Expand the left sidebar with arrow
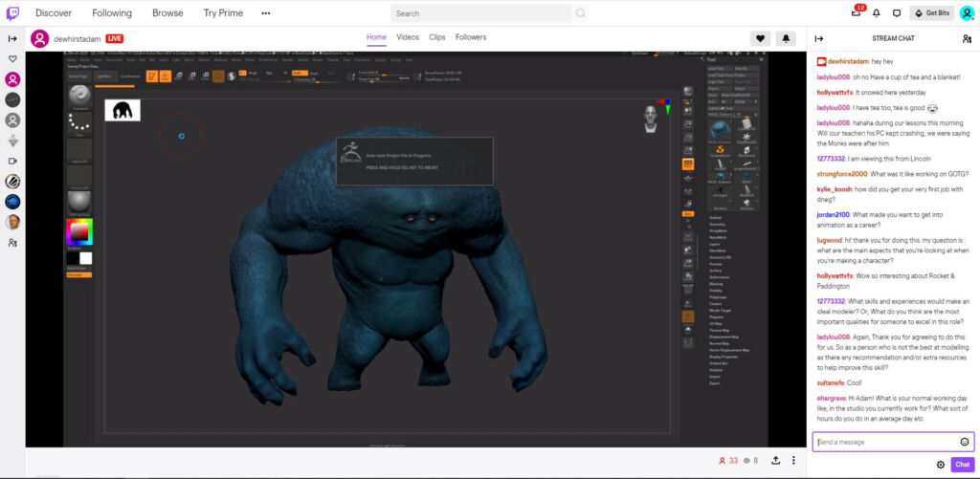The height and width of the screenshot is (479, 980). click(12, 38)
